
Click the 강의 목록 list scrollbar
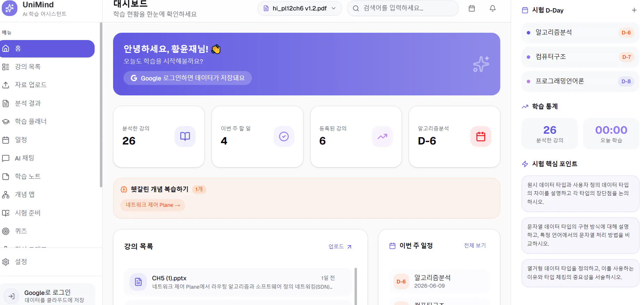click(x=356, y=286)
